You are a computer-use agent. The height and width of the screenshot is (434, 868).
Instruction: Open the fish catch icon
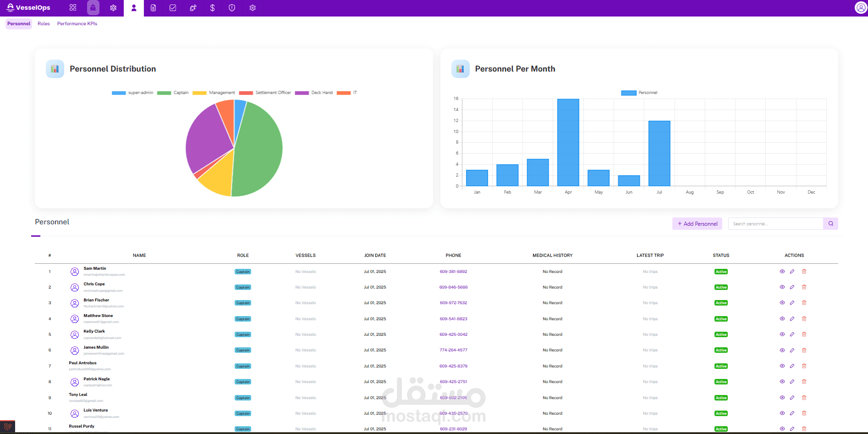pos(193,8)
